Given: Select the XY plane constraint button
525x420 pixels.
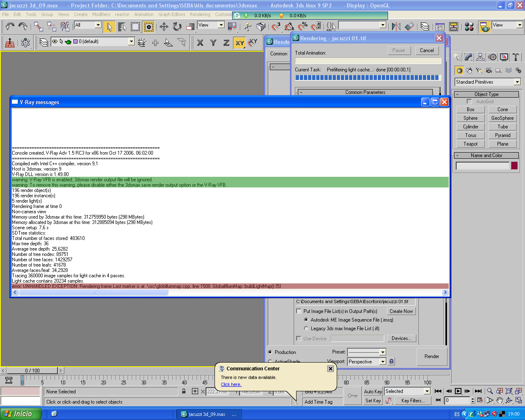Looking at the screenshot, I should tap(240, 43).
